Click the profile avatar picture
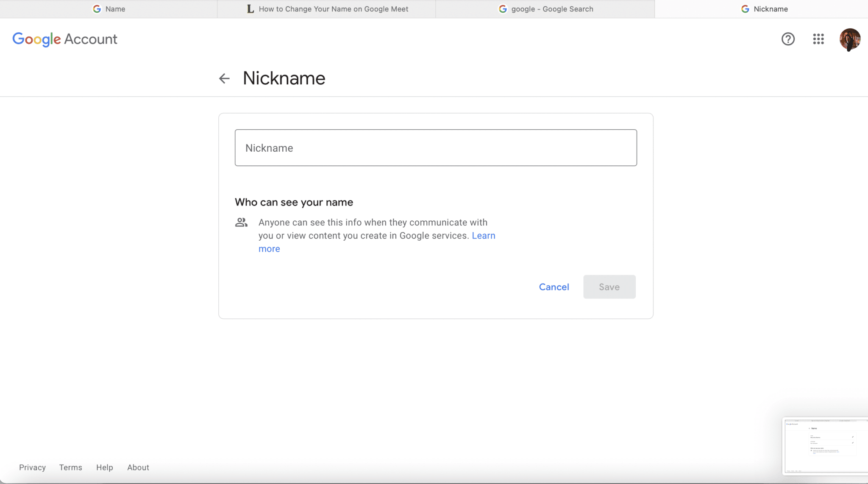The image size is (868, 484). (850, 39)
